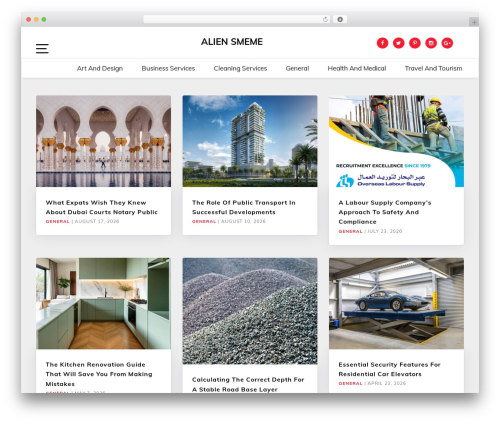Open Calculating The Correct Depth article
This screenshot has height=423, width=500.
248,384
